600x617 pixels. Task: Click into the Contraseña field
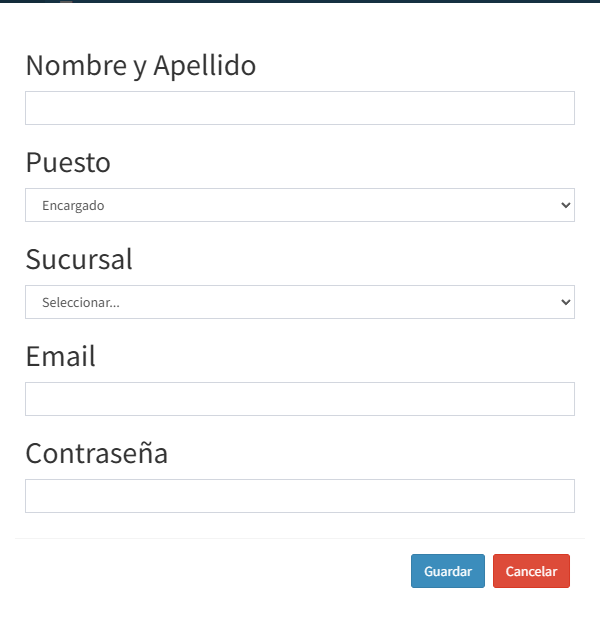[x=300, y=496]
